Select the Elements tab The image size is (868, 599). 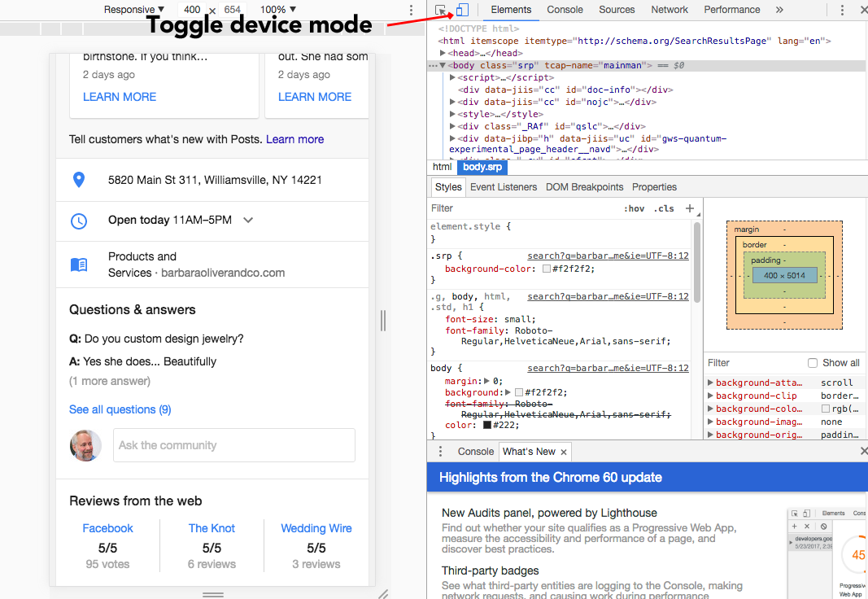pyautogui.click(x=510, y=10)
